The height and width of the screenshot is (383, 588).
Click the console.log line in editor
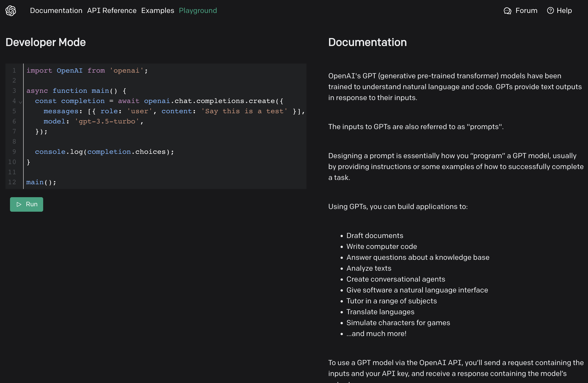(x=104, y=152)
